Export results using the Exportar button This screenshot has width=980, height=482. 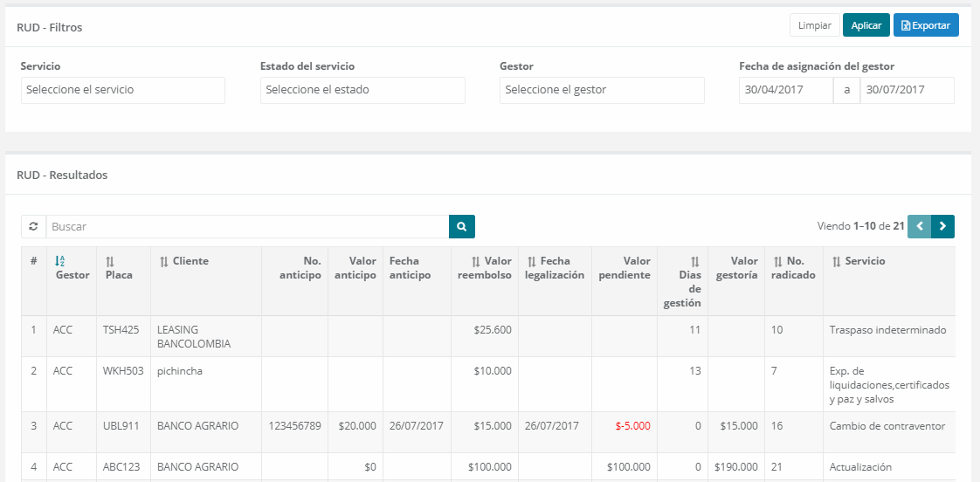(925, 25)
